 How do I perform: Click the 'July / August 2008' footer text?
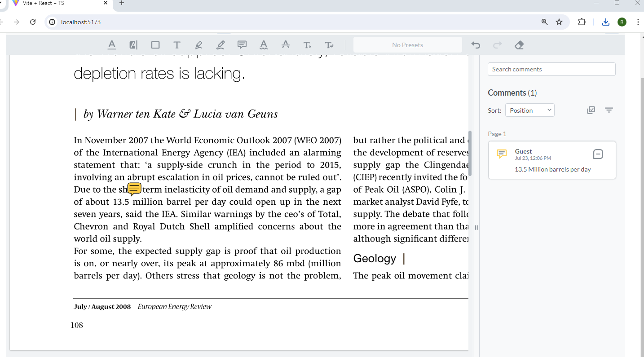[102, 307]
